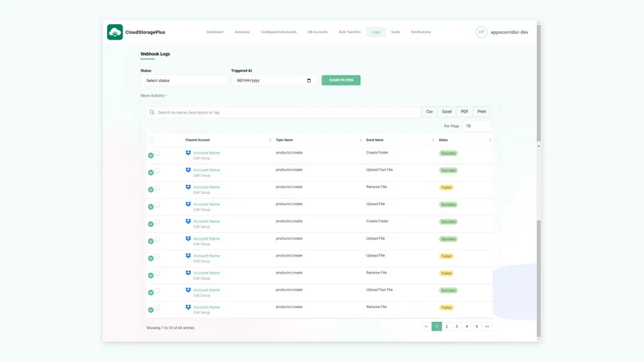Export table as Csv
644x362 pixels.
coord(429,112)
